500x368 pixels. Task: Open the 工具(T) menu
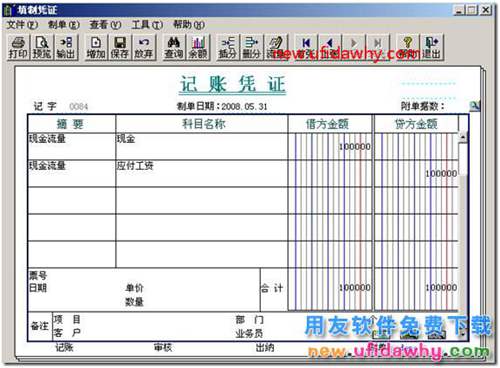pyautogui.click(x=147, y=25)
